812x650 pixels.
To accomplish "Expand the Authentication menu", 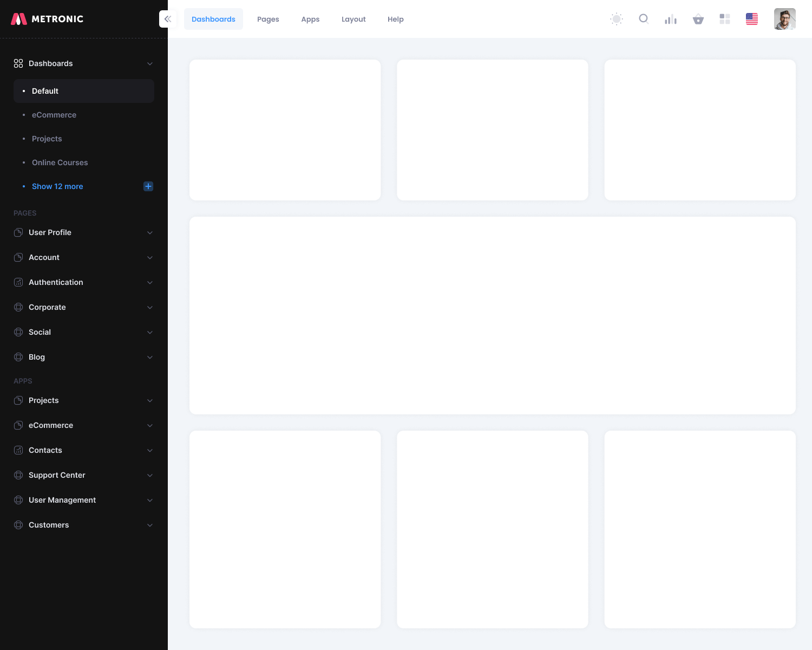I will [x=84, y=282].
